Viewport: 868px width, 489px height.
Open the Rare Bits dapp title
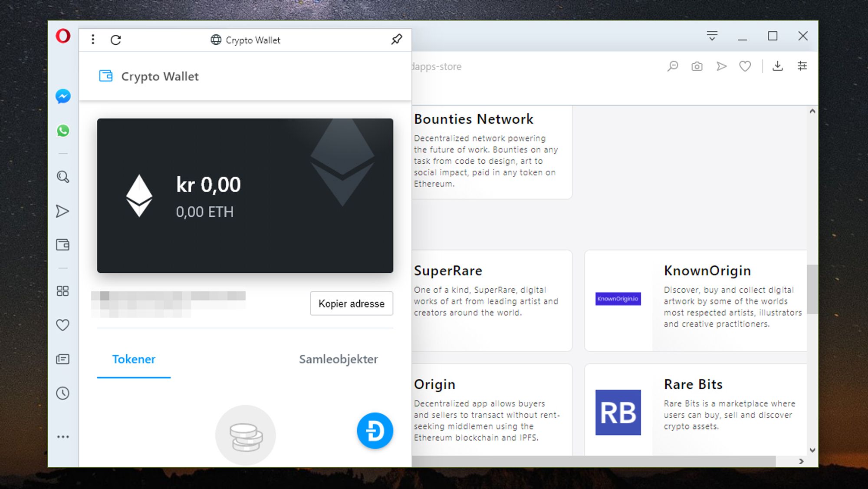coord(693,385)
